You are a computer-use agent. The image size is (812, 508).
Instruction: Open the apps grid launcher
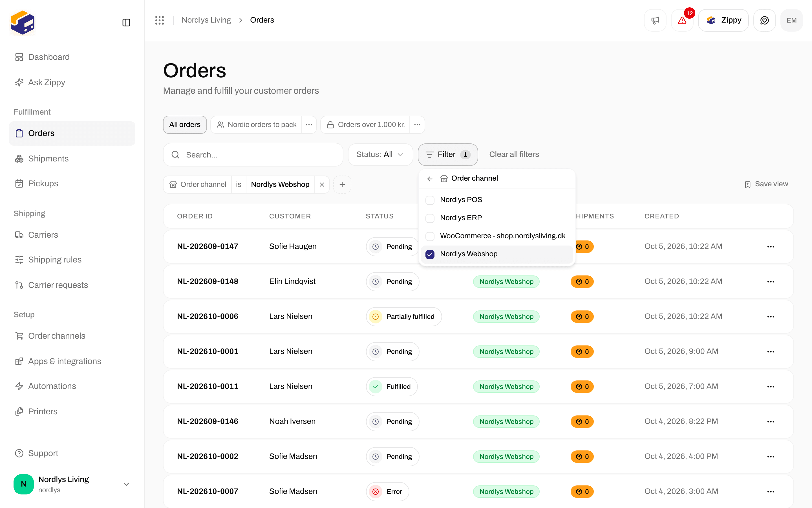point(159,20)
